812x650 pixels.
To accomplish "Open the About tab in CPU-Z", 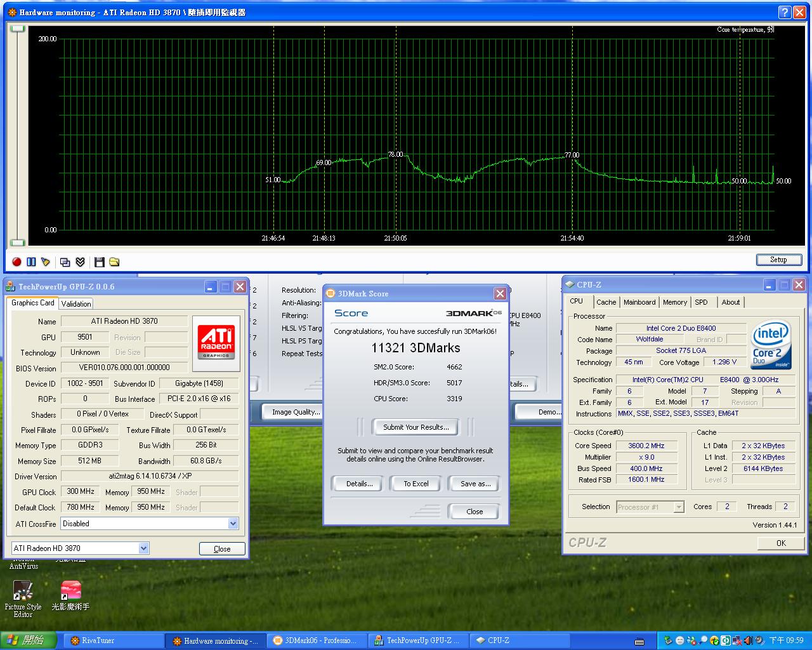I will click(731, 302).
